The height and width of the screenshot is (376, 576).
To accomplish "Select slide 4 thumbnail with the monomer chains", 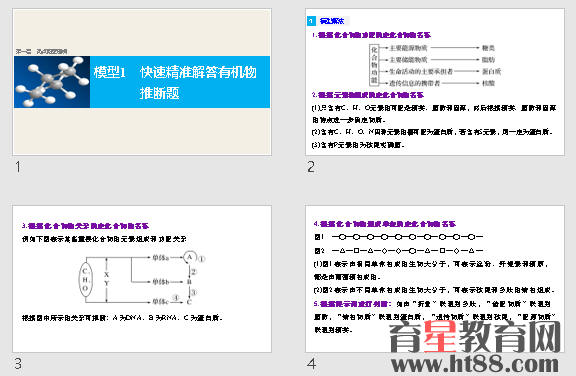I will pos(435,279).
